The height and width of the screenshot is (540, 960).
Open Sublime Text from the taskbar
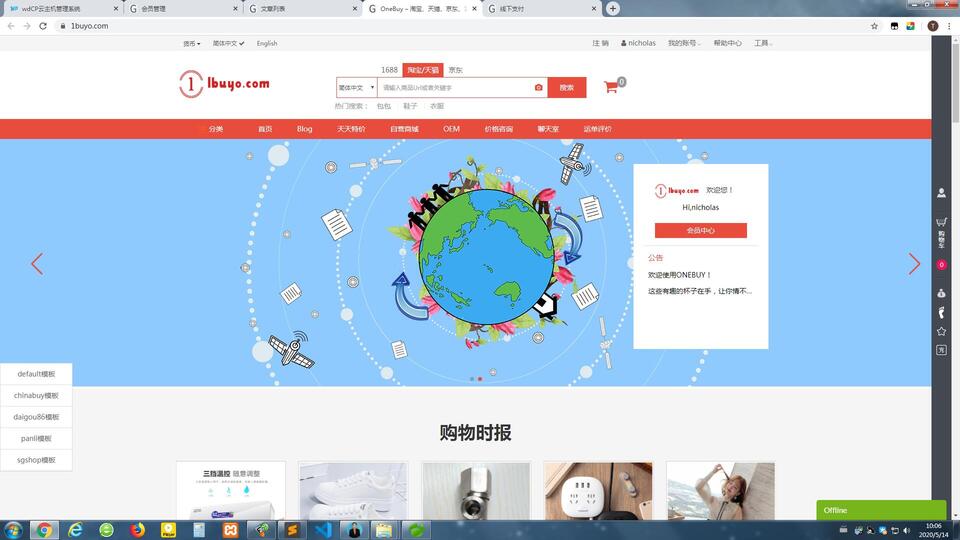point(293,530)
